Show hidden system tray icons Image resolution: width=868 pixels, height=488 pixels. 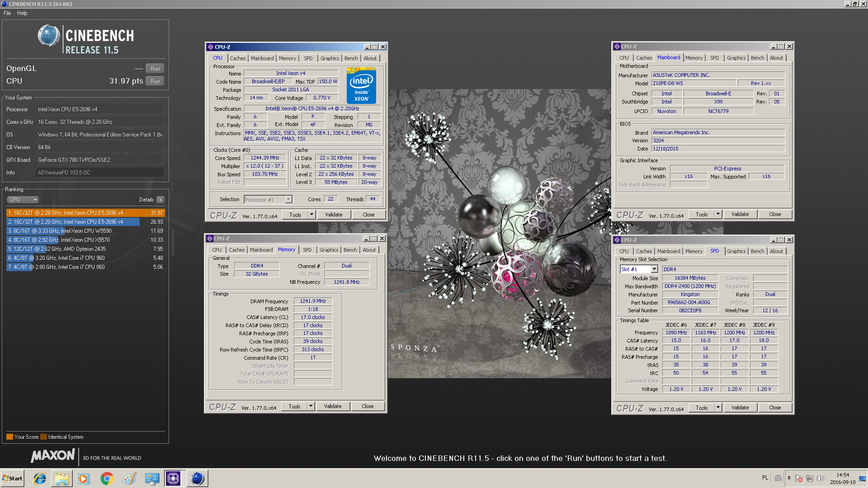click(789, 478)
